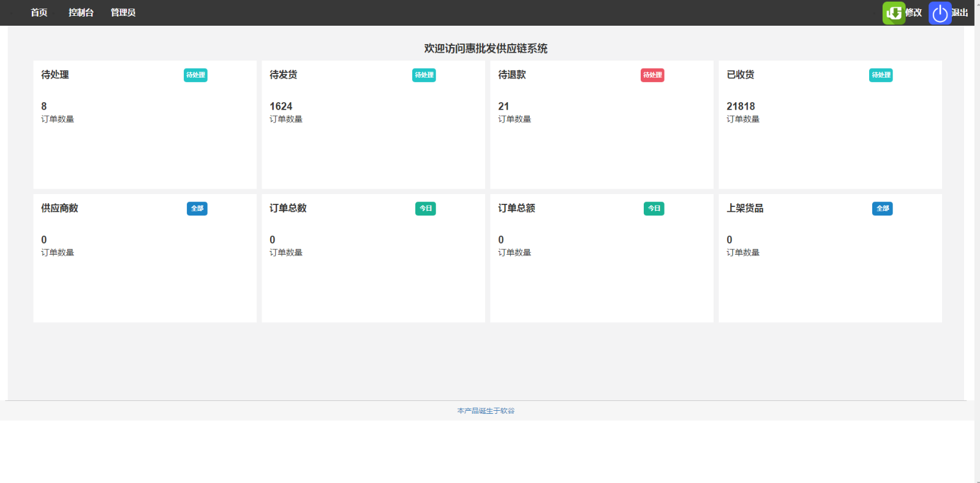Click the 待处理 badge on 待发货 card
Viewport: 980px width, 483px height.
tap(424, 75)
